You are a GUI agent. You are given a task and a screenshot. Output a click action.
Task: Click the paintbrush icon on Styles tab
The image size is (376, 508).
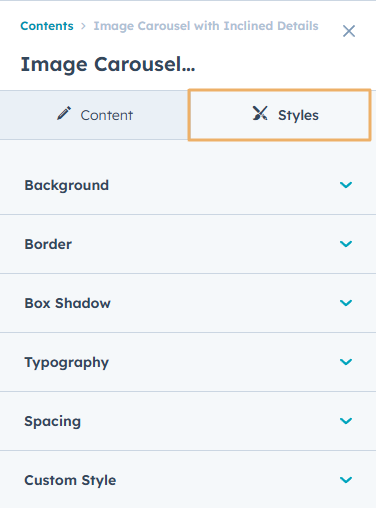pos(260,113)
